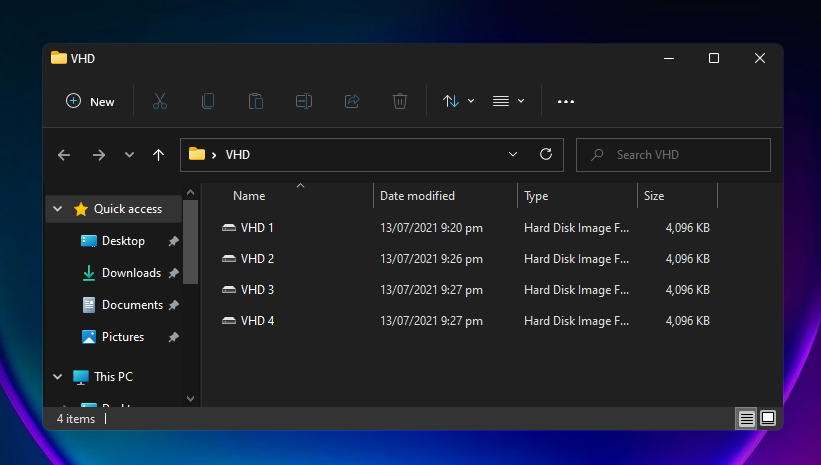Refresh the VHD folder view
The width and height of the screenshot is (821, 465).
tap(546, 155)
